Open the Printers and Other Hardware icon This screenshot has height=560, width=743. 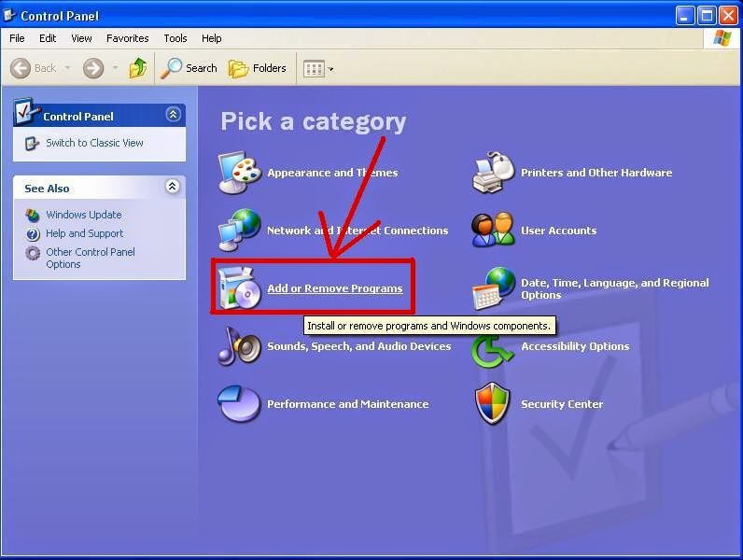coord(493,173)
